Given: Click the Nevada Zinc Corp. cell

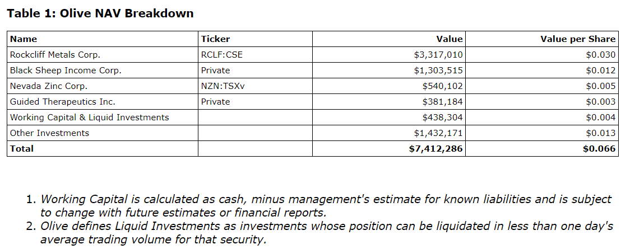Looking at the screenshot, I should [49, 86].
